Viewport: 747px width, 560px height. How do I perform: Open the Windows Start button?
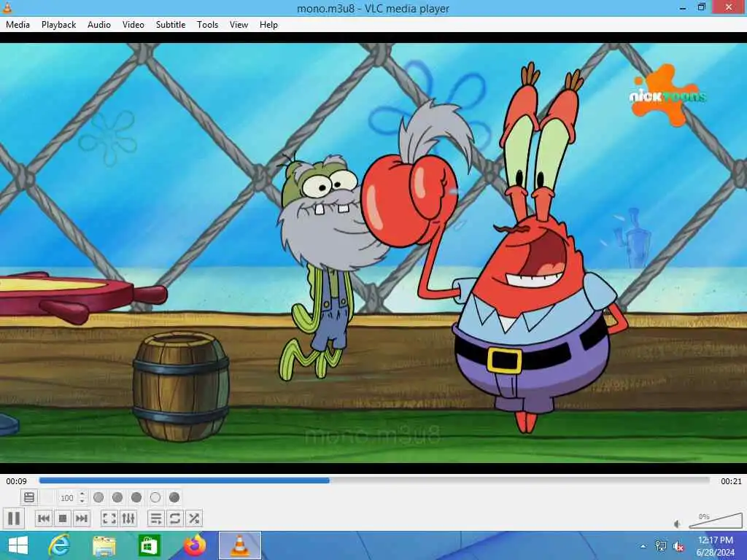click(18, 545)
